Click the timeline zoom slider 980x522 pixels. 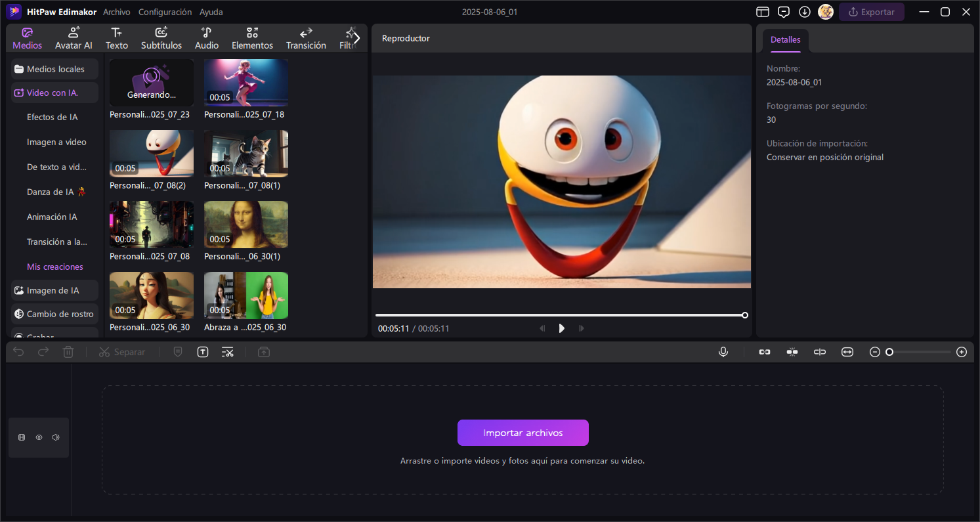(918, 352)
